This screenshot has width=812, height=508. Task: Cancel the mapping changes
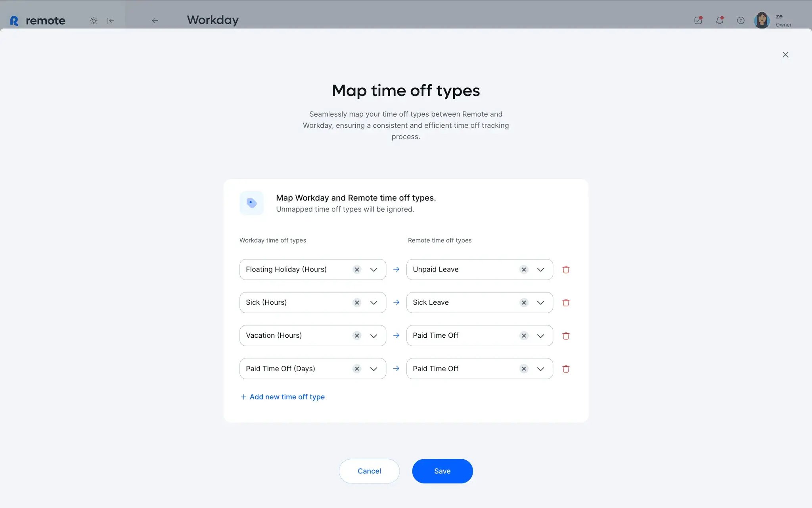click(x=369, y=471)
